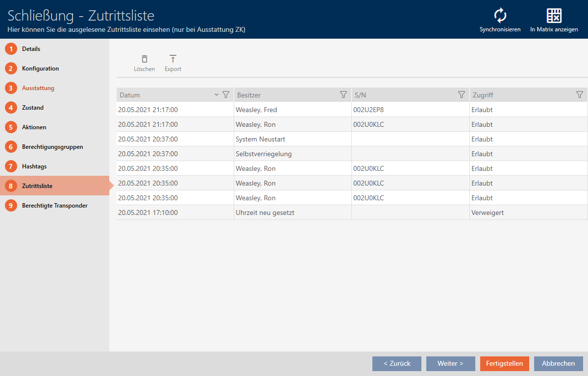Toggle sort arrow in Datum header
Screen dimensions: 588x376
pos(217,95)
